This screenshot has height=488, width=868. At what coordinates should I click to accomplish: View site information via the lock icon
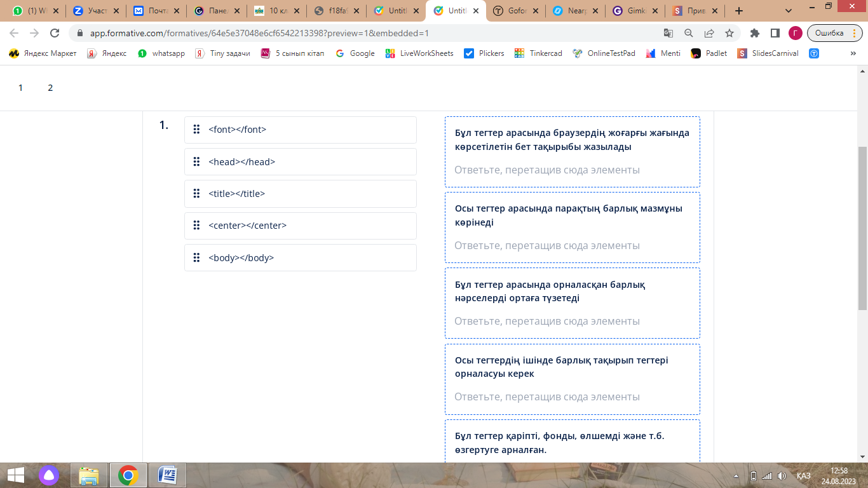(80, 33)
